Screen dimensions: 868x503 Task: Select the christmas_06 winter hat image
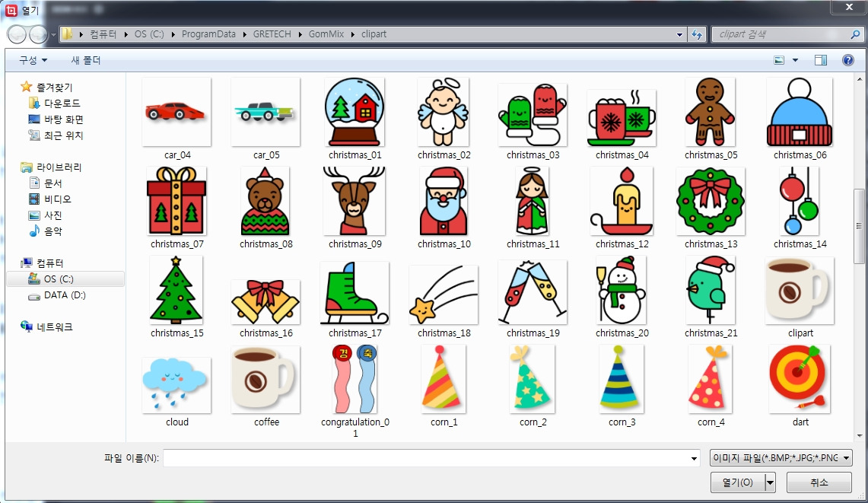[800, 113]
